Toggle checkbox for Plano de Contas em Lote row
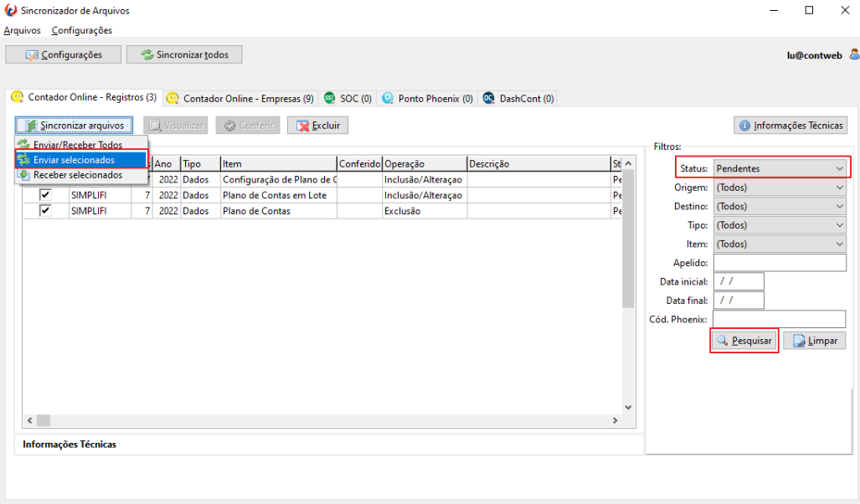This screenshot has height=504, width=860. pos(45,195)
